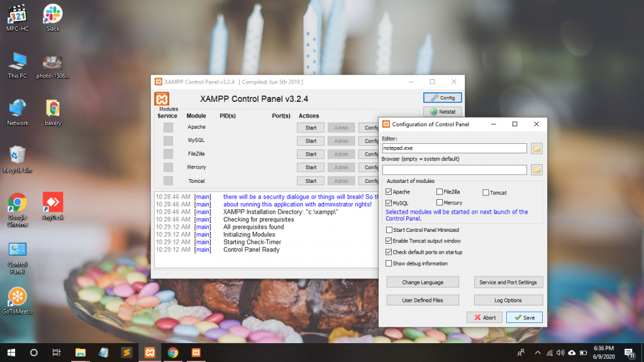Select the GoToMeeting desktop shortcut

coord(17,301)
